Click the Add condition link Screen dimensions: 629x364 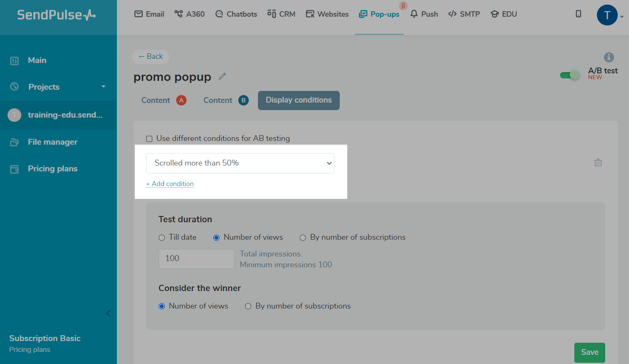pos(170,184)
